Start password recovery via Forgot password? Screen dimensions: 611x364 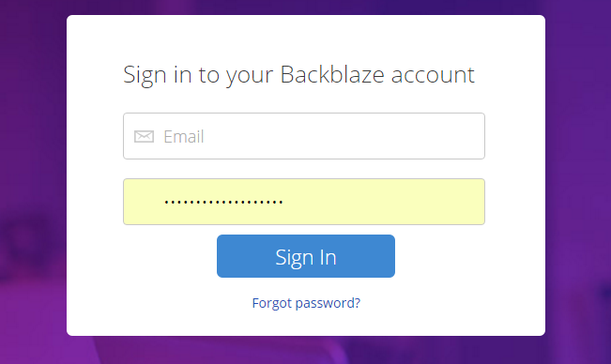pos(306,303)
